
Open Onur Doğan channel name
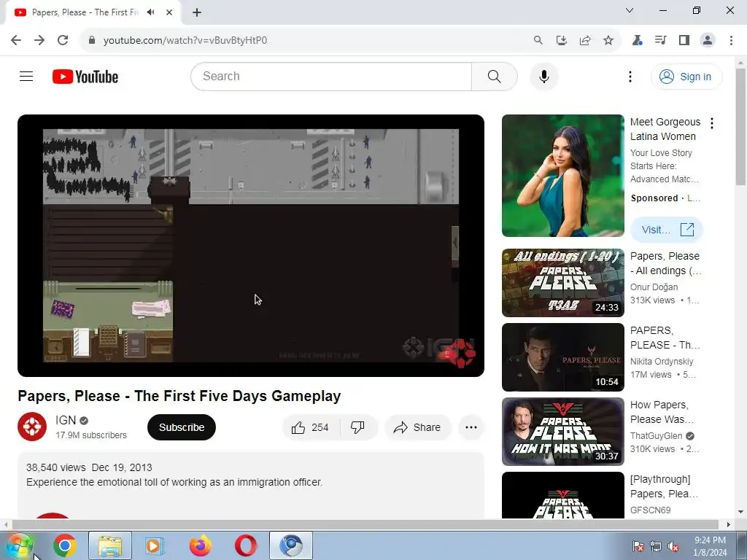click(654, 287)
